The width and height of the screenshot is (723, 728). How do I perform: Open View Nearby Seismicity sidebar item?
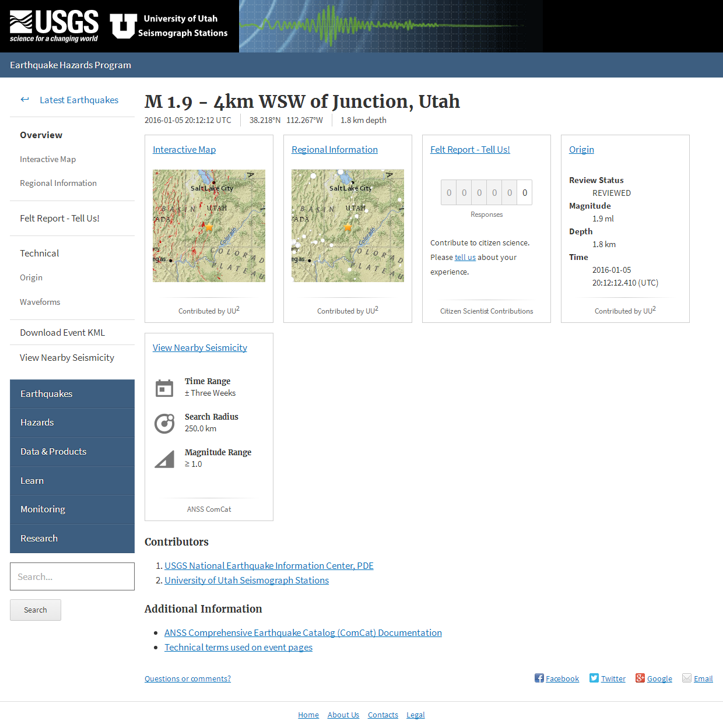(67, 357)
